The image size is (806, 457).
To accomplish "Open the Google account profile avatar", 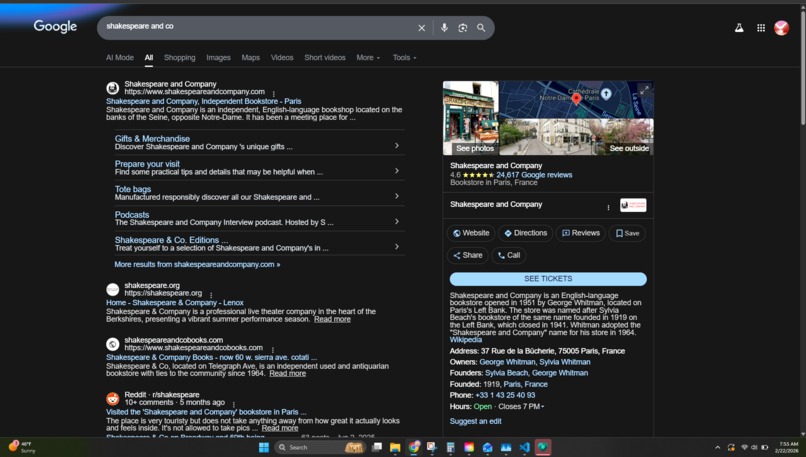I will point(781,28).
